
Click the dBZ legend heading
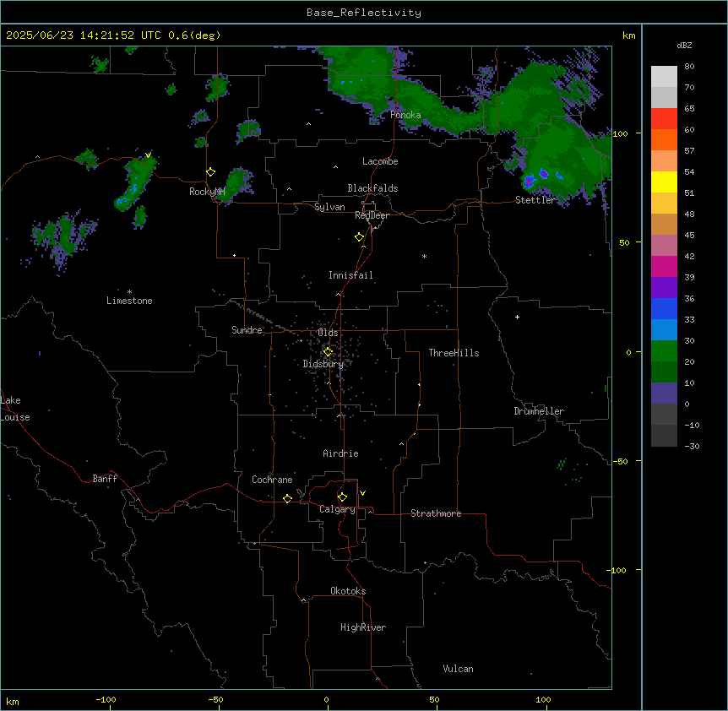click(684, 45)
